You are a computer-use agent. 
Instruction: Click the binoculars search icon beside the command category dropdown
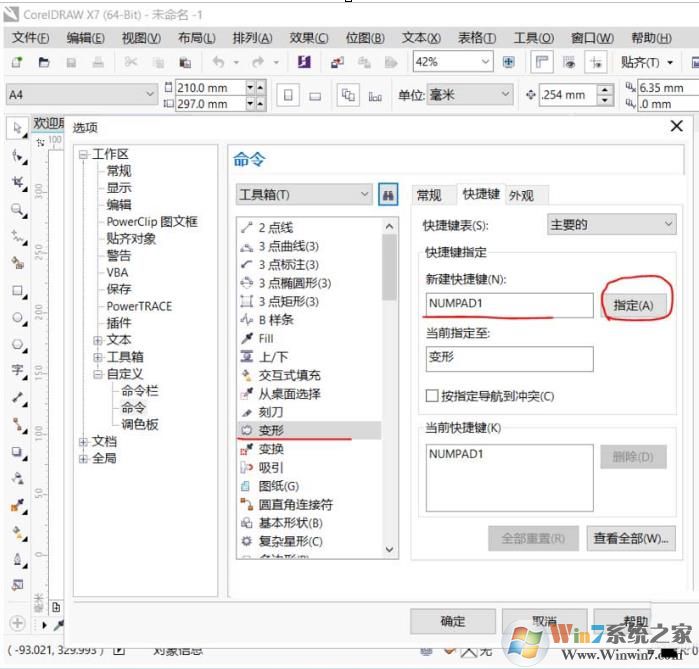point(389,195)
